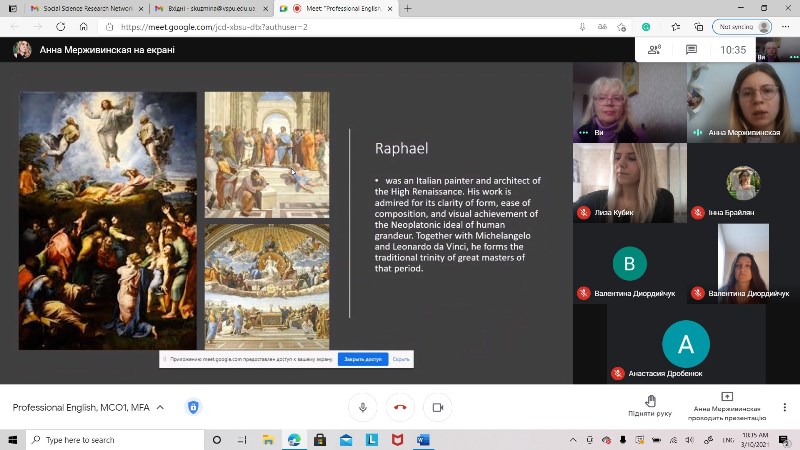
Task: Select Анастасия Дробенюк participant tile
Action: (x=686, y=344)
